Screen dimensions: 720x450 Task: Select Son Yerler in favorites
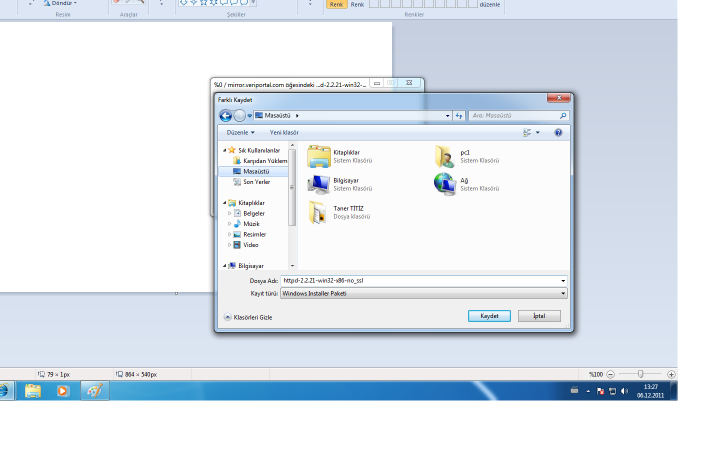(256, 182)
